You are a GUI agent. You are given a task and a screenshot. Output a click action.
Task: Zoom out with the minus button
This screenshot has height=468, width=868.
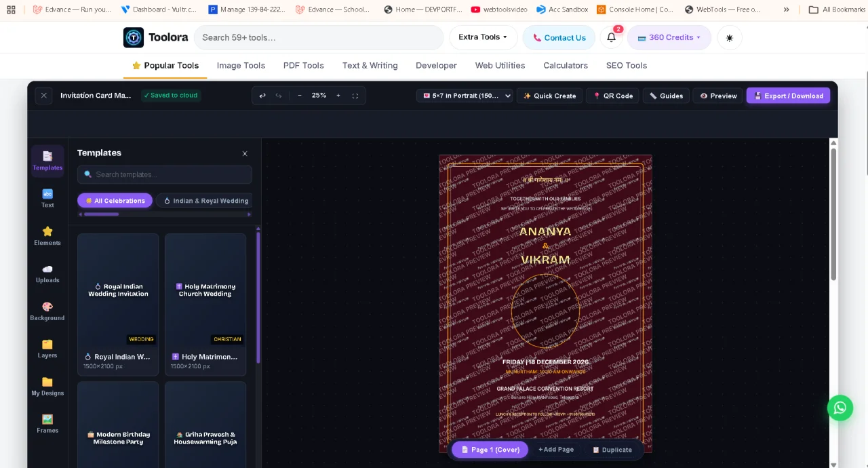(x=300, y=96)
